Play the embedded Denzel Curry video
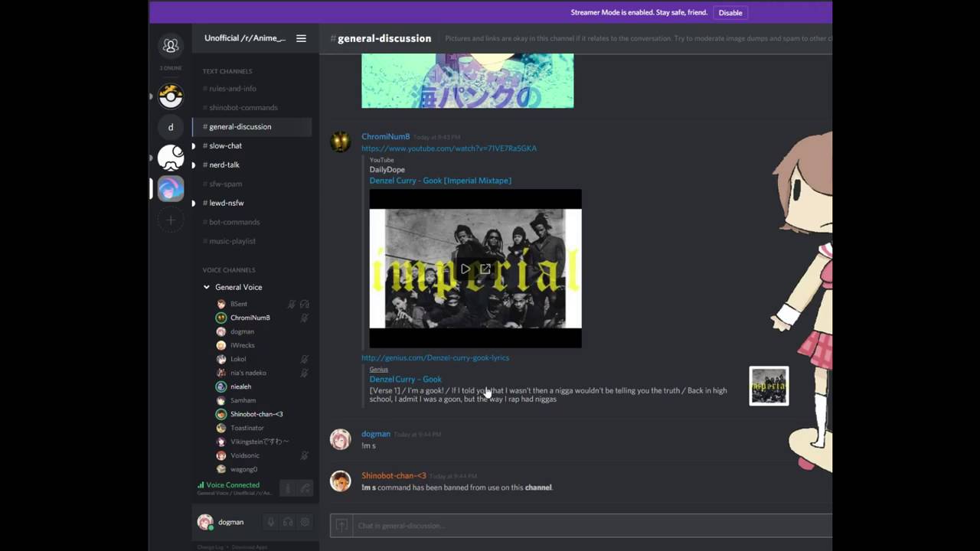980x551 pixels. 465,269
